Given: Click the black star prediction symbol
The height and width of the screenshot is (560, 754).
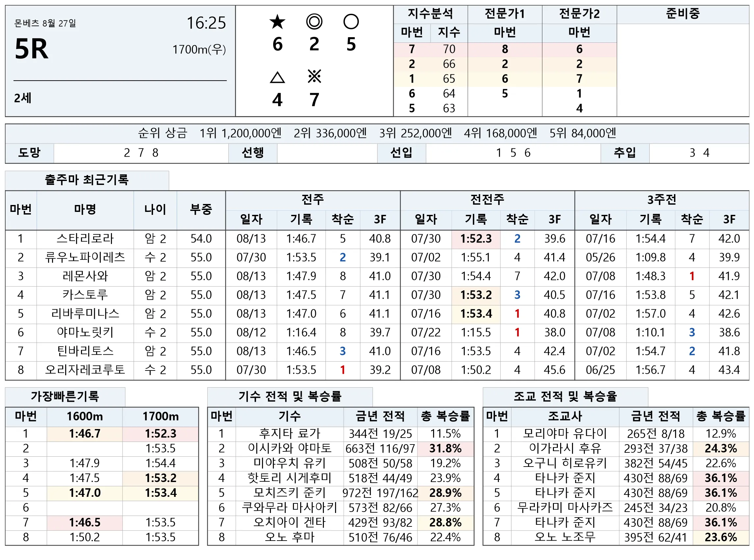Looking at the screenshot, I should (277, 22).
